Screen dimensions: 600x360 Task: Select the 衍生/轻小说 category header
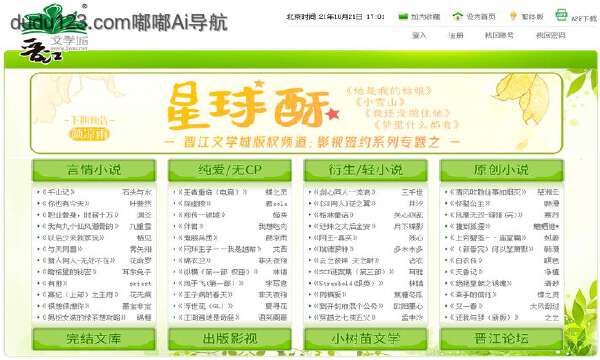tap(365, 170)
